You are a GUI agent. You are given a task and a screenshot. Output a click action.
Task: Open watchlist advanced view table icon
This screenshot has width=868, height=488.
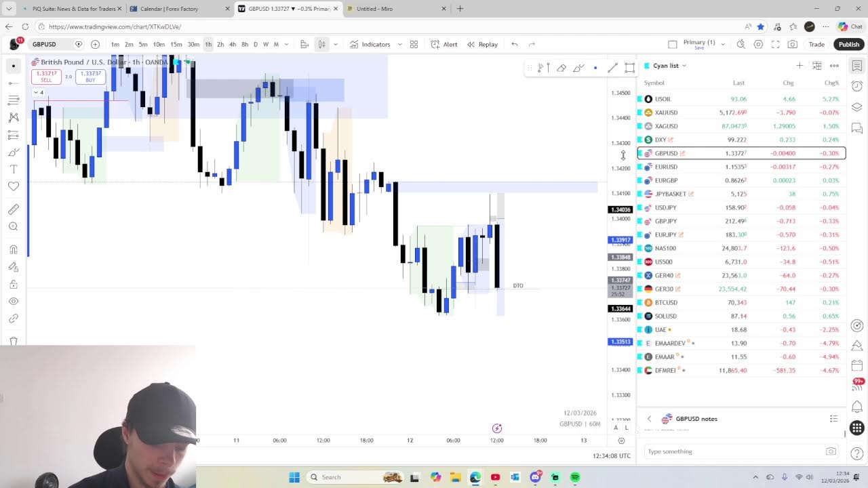[x=816, y=65]
